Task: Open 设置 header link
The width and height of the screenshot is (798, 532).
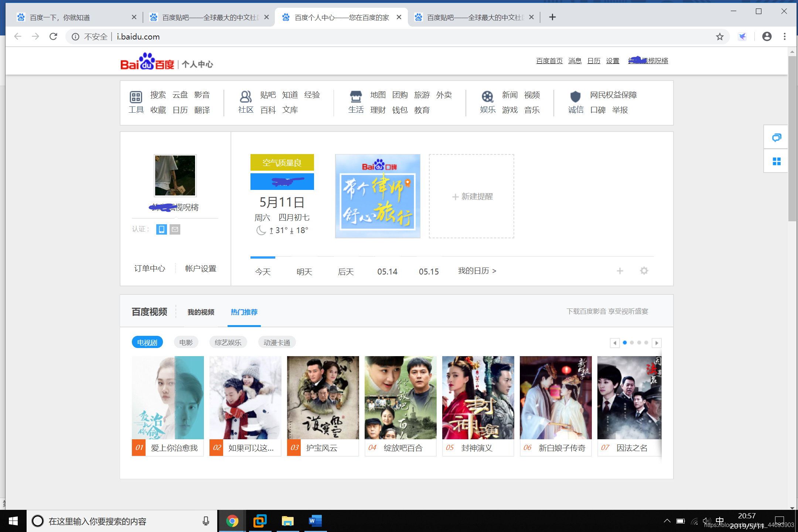Action: [613, 61]
